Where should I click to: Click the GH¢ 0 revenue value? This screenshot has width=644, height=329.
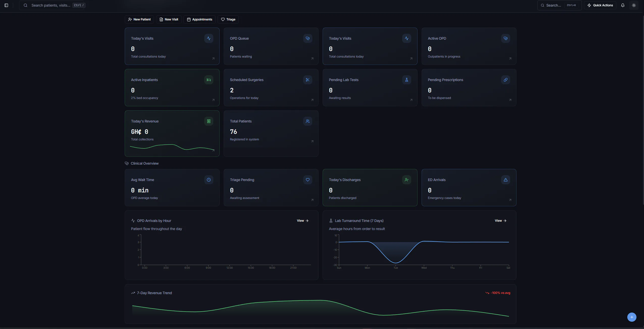(140, 132)
